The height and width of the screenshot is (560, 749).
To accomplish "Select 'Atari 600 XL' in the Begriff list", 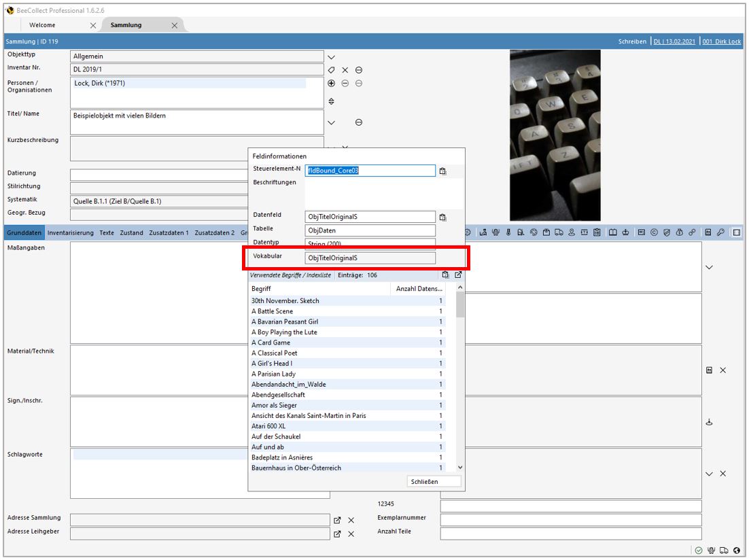I will click(x=268, y=426).
